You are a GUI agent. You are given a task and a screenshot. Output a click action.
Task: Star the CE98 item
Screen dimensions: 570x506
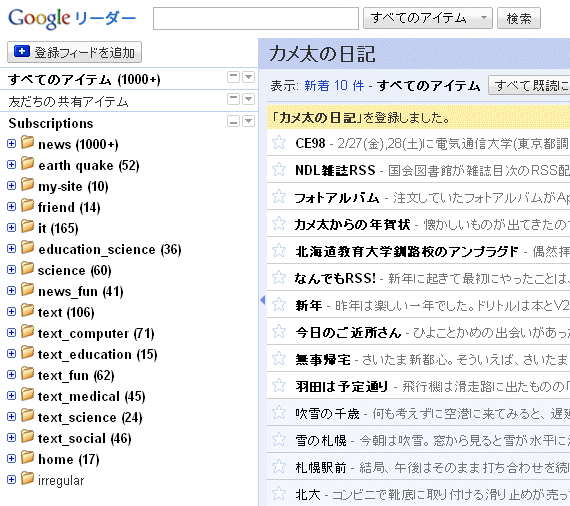279,142
